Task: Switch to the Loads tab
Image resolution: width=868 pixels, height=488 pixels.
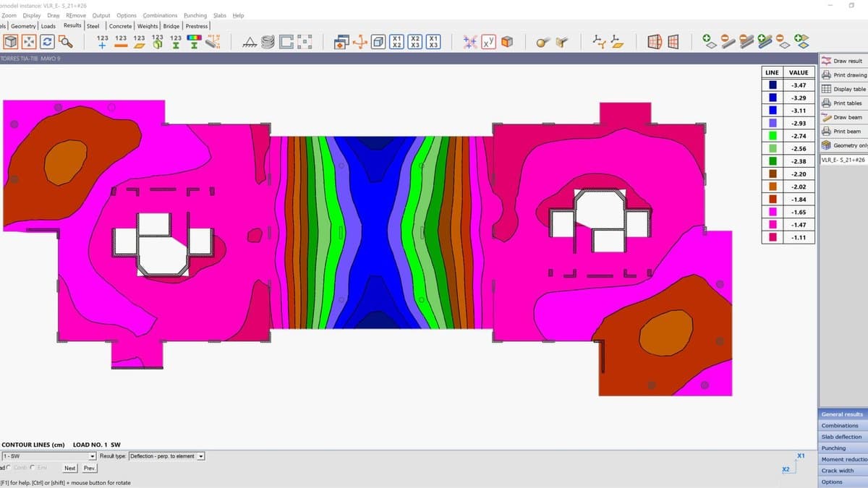Action: 48,26
